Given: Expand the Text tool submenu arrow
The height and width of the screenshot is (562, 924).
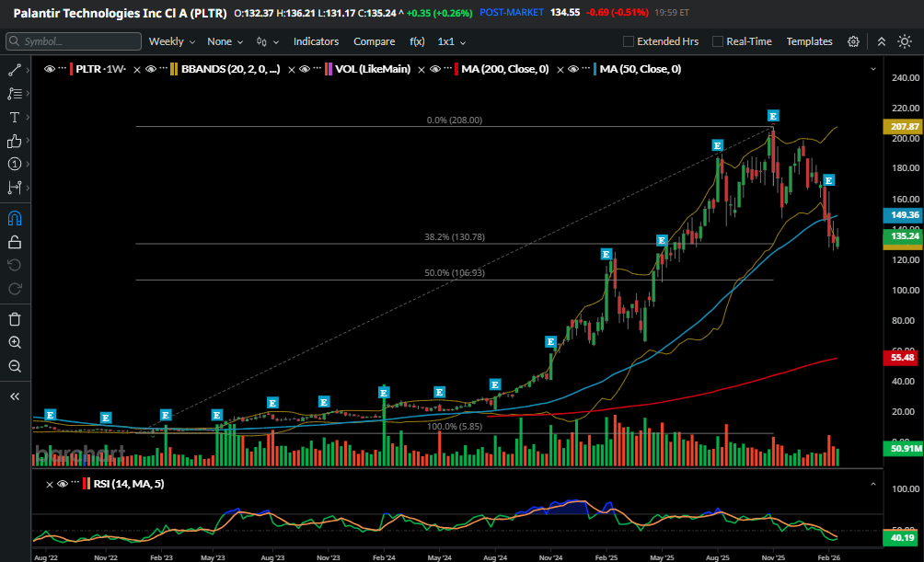Looking at the screenshot, I should (x=28, y=117).
